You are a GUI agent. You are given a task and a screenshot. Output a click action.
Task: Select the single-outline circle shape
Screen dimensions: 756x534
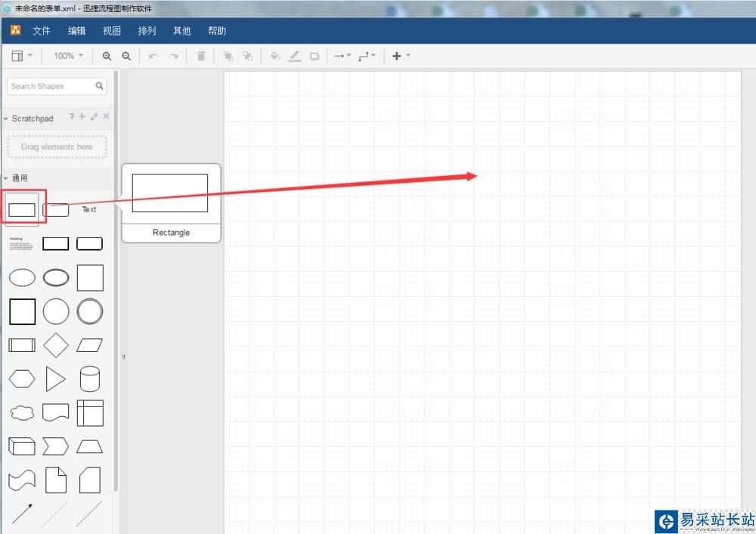point(56,311)
